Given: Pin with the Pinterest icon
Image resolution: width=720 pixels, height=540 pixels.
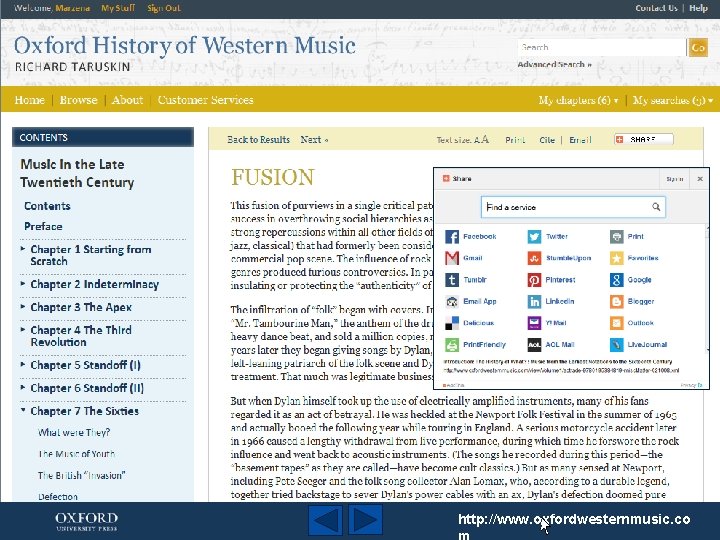Looking at the screenshot, I should [x=534, y=280].
